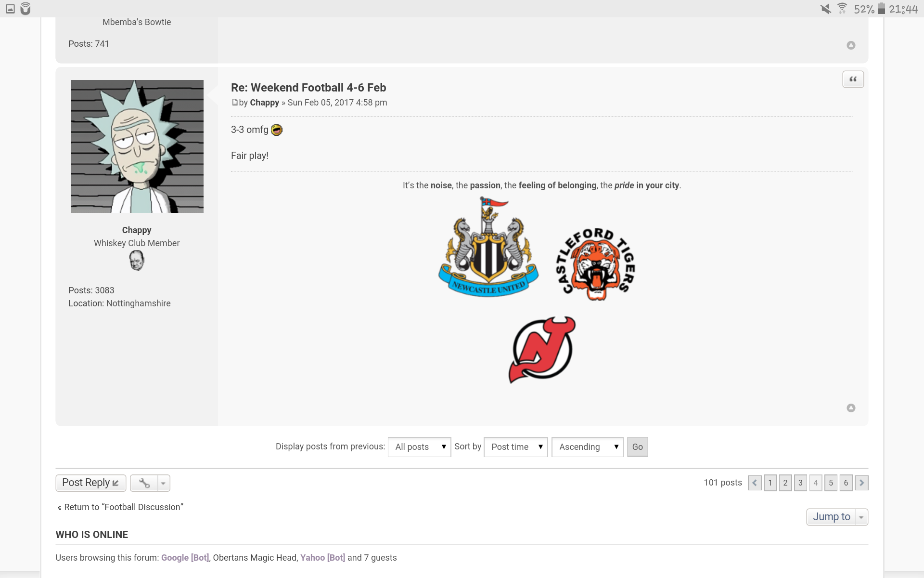This screenshot has width=924, height=578.
Task: Click the screenshot notification icon in status bar
Action: tap(10, 9)
